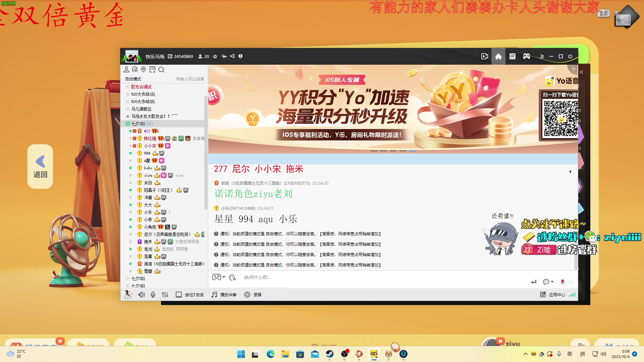Select user koko in member list
Viewport: 644px width, 362px height.
(148, 168)
